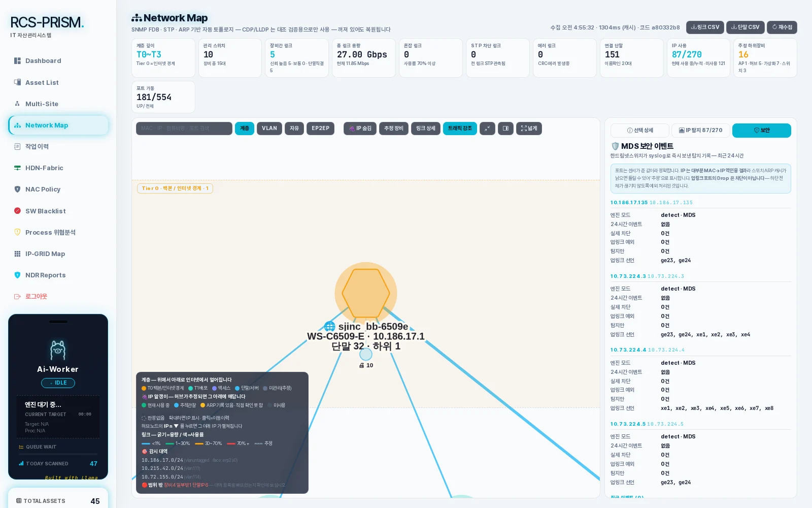This screenshot has height=508, width=812.
Task: Toggle the EP2EP view mode
Action: click(x=320, y=129)
